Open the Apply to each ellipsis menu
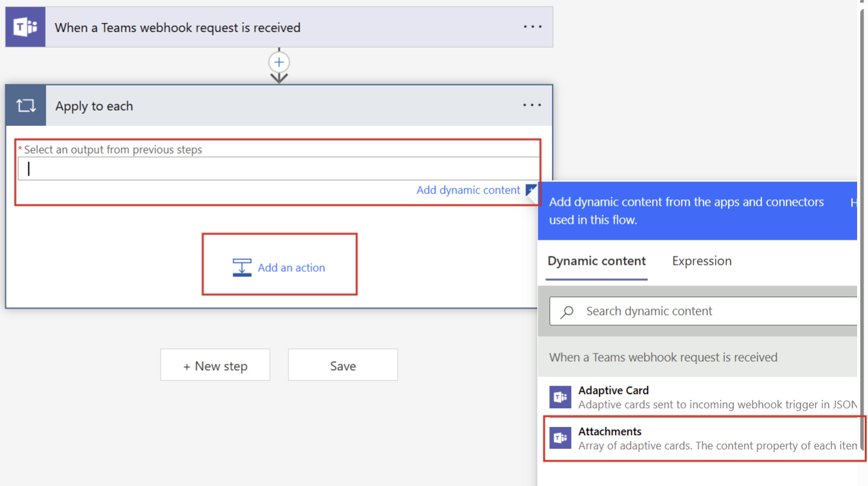The width and height of the screenshot is (868, 486). [x=532, y=105]
